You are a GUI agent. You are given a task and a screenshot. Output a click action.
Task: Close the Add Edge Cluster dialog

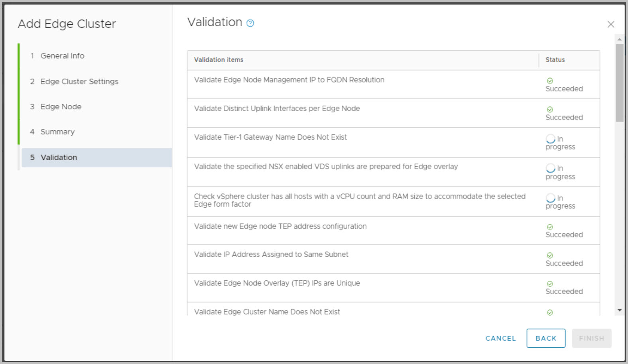coord(610,25)
